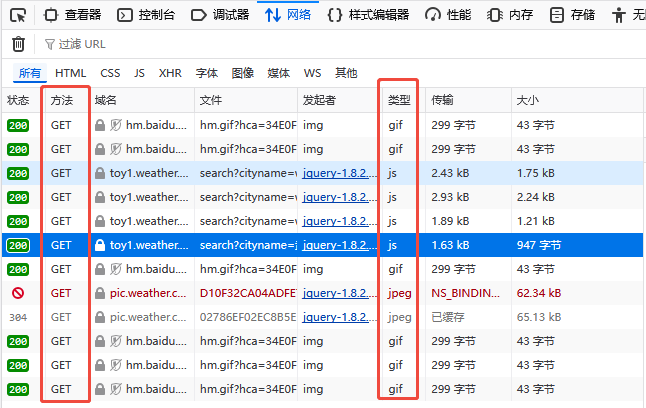646x408 pixels.
Task: Click the 2.24 kB size cell
Action: pos(536,197)
